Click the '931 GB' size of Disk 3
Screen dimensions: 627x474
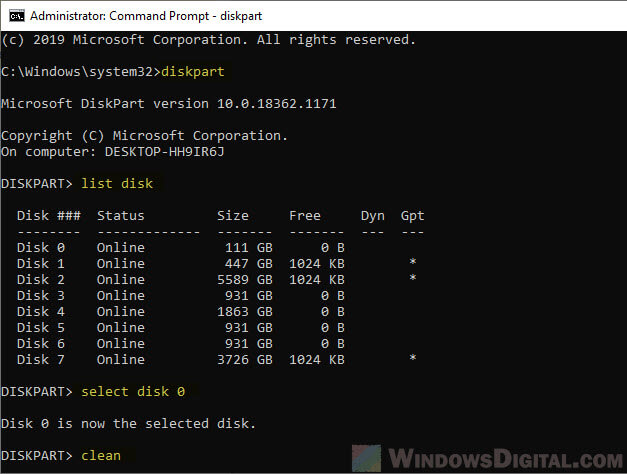pos(249,296)
